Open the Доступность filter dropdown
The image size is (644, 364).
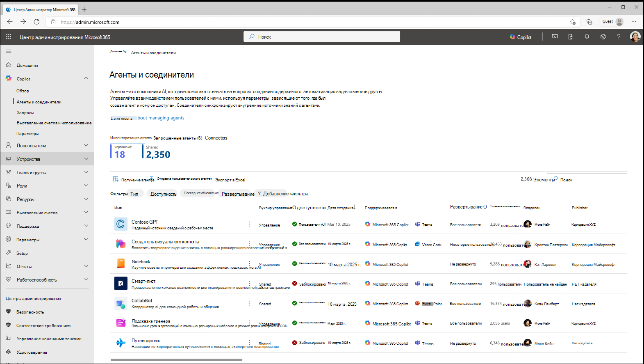[x=163, y=194]
